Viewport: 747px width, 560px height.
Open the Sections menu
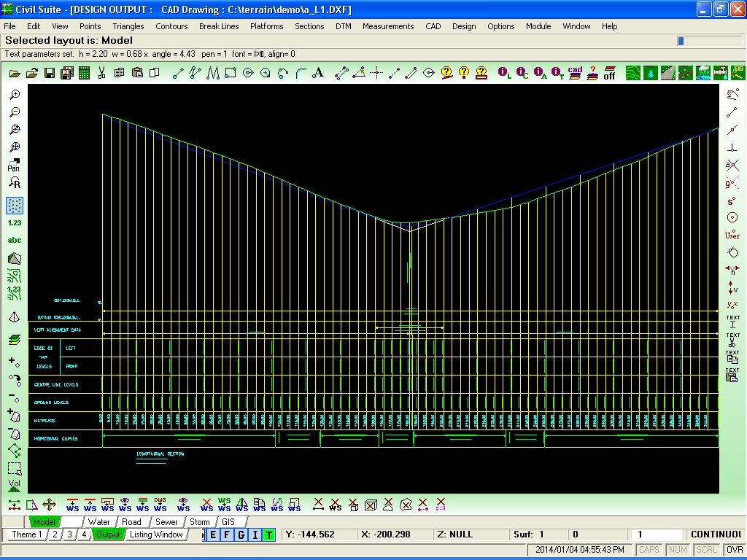pos(309,26)
